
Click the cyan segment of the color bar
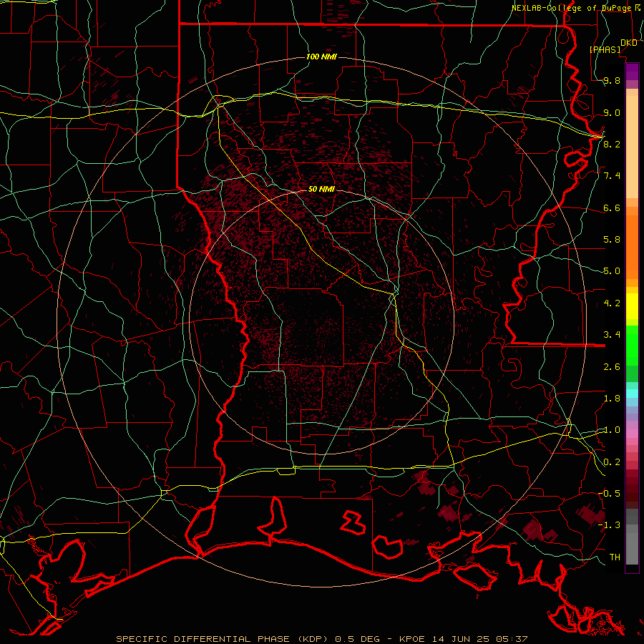[632, 393]
